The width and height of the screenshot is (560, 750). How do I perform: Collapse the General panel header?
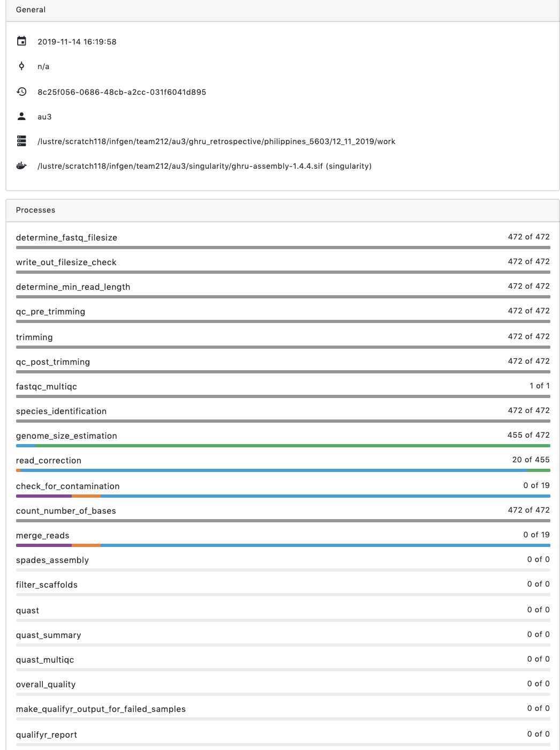tap(31, 10)
